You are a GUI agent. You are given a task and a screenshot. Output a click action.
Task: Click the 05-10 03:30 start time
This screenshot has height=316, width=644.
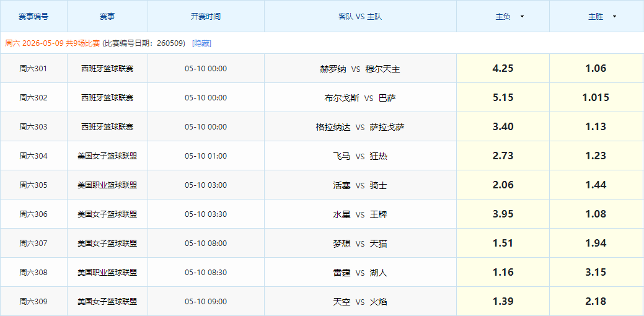pos(206,214)
